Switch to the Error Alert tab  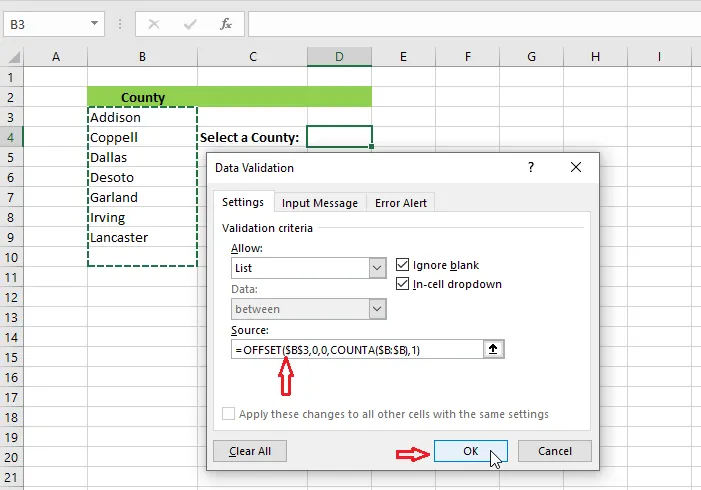click(401, 203)
